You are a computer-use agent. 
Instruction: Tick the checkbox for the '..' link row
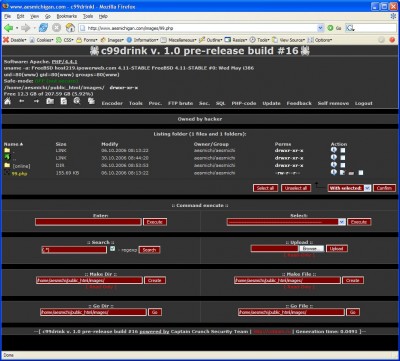[343, 158]
